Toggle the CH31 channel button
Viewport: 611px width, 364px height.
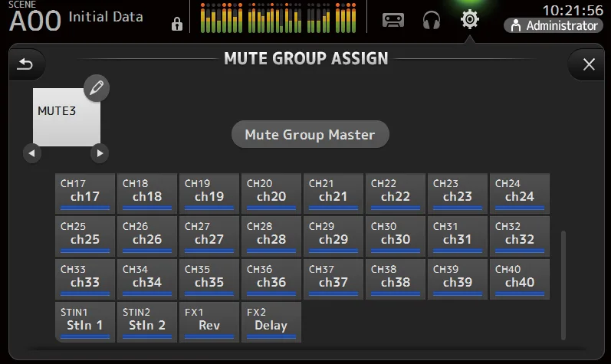coord(458,236)
